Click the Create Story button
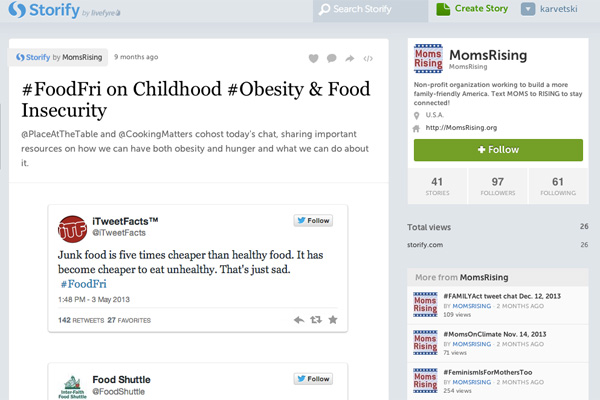The height and width of the screenshot is (400, 600). [472, 9]
